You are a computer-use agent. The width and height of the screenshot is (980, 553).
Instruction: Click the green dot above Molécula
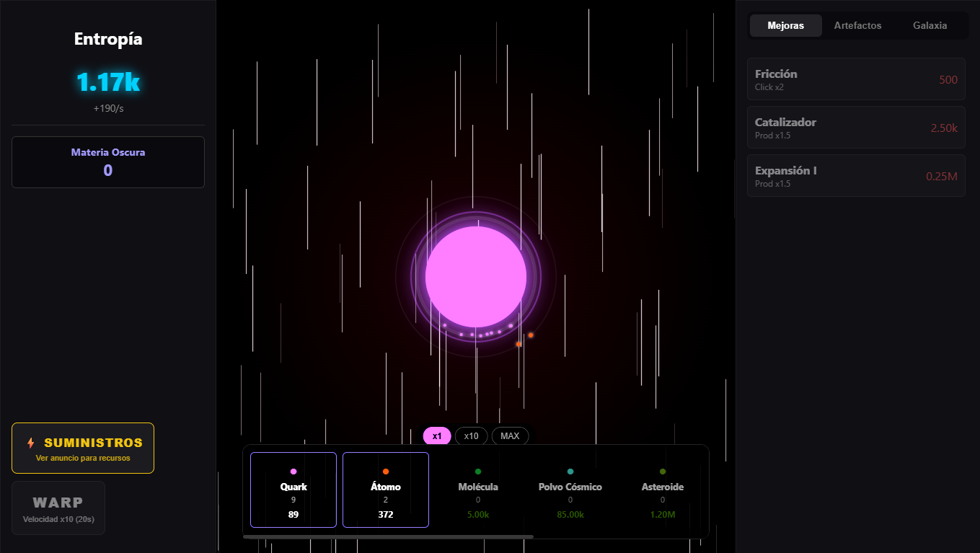point(478,472)
